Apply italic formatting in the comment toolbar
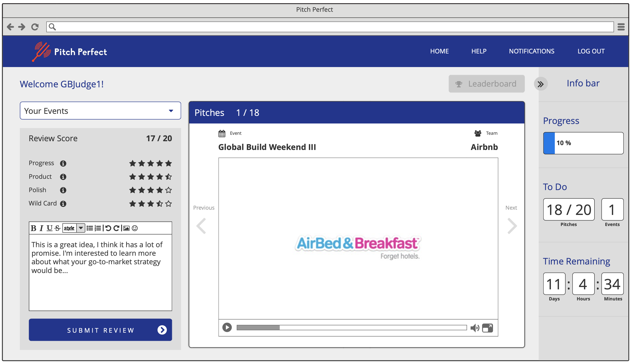Viewport: 633px width, 364px height. (41, 228)
